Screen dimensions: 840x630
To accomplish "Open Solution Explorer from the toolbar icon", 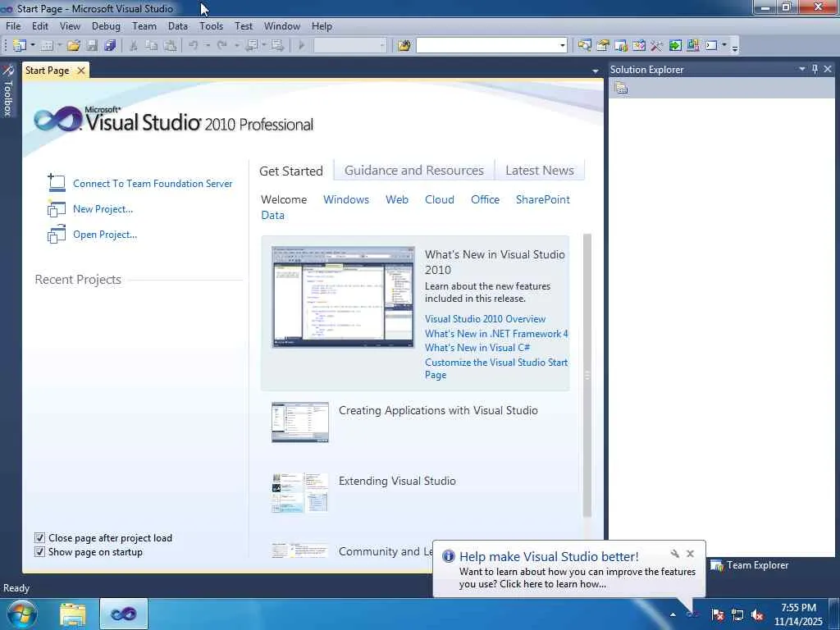I will point(584,46).
